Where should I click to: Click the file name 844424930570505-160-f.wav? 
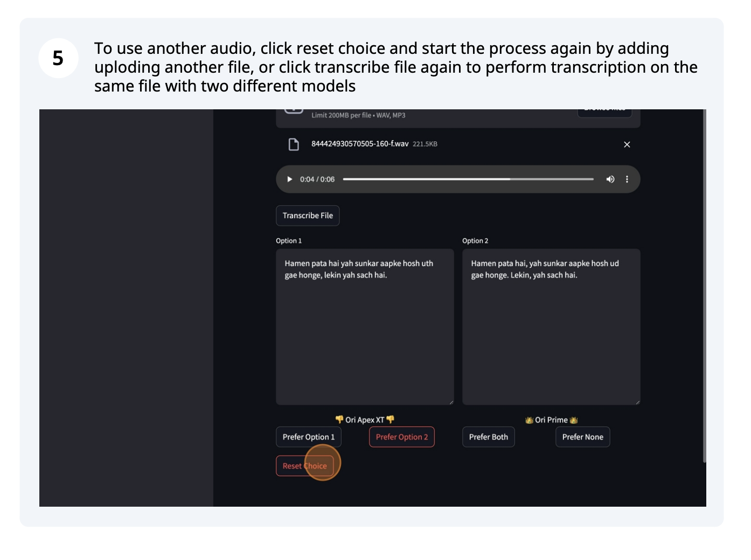pos(360,144)
